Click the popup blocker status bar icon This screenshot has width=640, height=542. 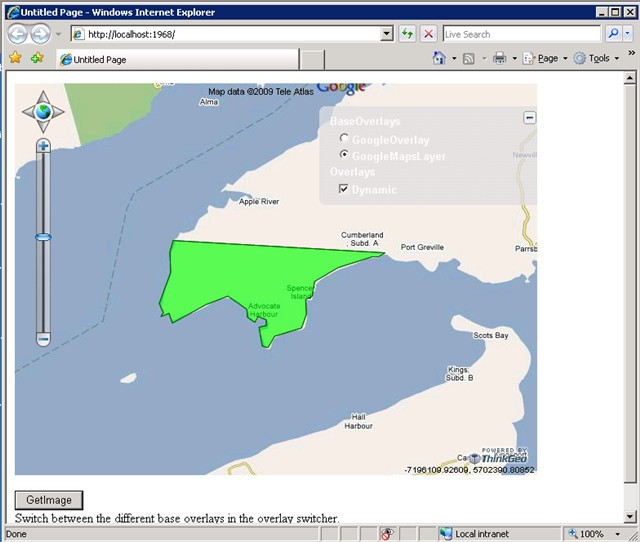pyautogui.click(x=387, y=533)
